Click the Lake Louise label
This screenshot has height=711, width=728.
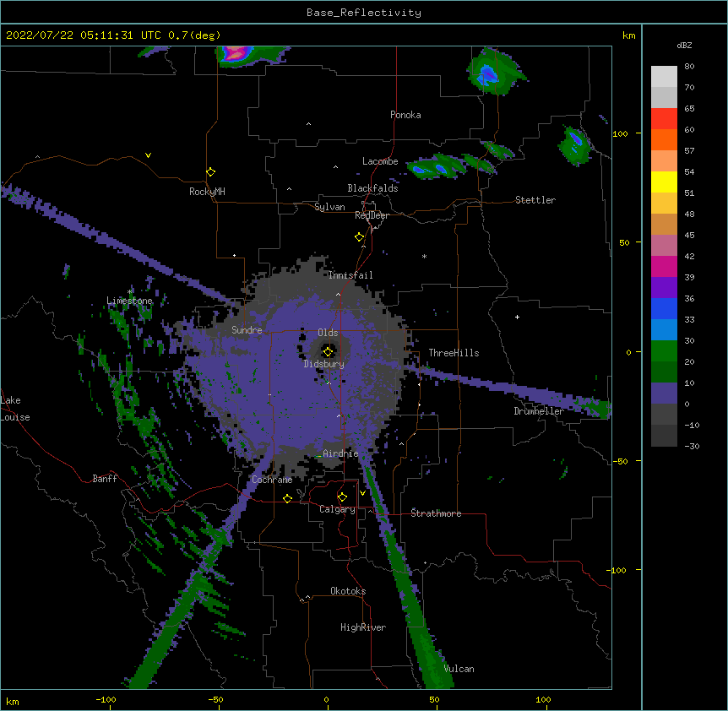[x=15, y=409]
